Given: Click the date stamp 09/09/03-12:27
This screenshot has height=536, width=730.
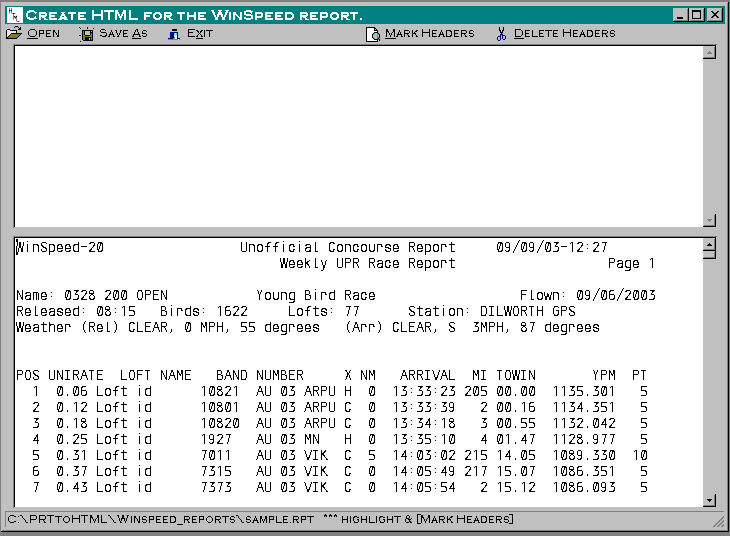Looking at the screenshot, I should click(552, 247).
